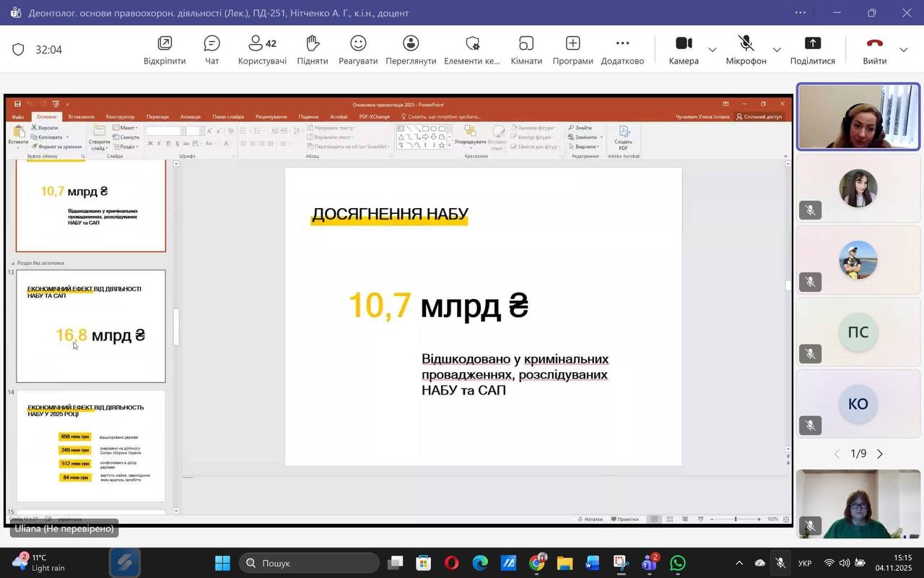Open the Додатково more options menu
924x578 pixels.
point(622,49)
